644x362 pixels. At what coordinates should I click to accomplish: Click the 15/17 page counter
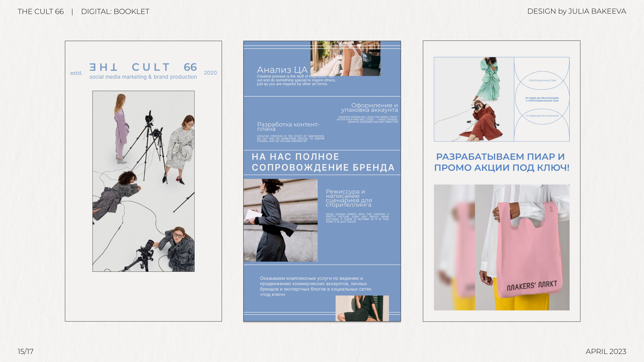pos(25,351)
